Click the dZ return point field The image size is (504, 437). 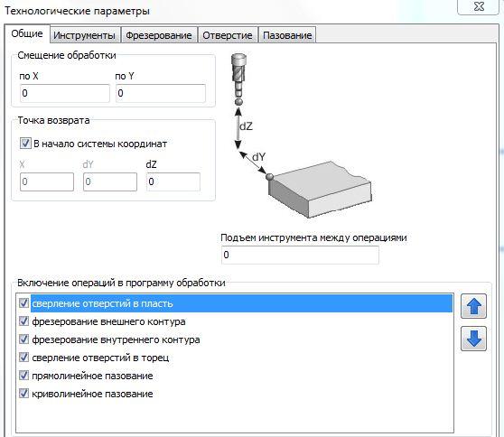coord(173,181)
